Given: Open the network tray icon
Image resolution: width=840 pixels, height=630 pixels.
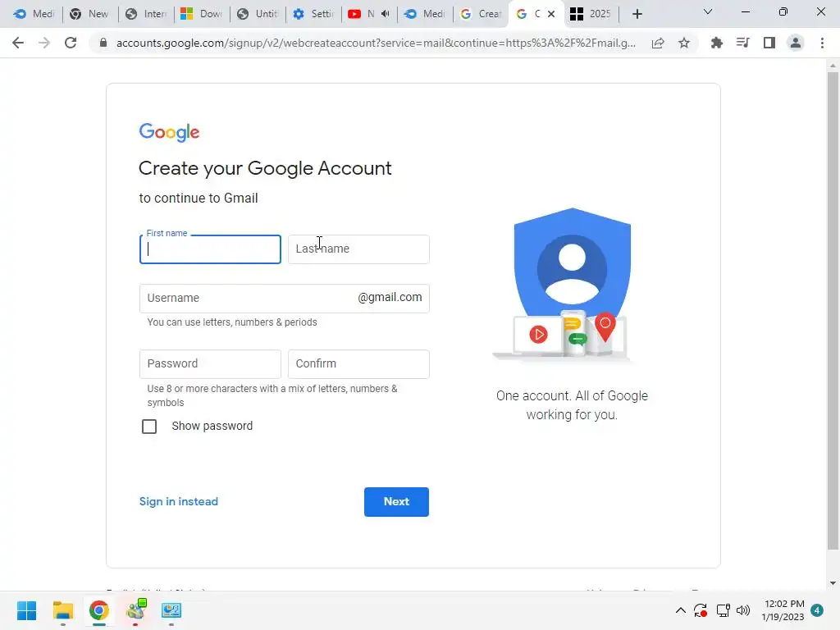Looking at the screenshot, I should pos(724,610).
